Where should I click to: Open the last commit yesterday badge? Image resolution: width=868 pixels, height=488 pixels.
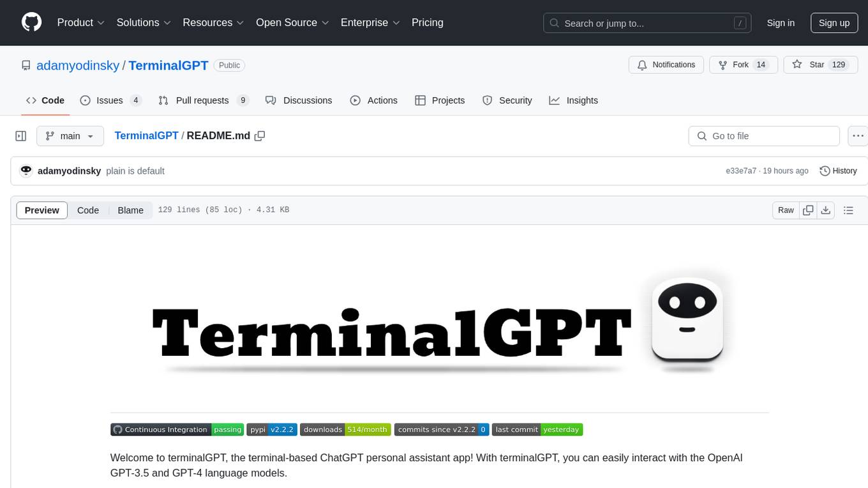(x=537, y=429)
